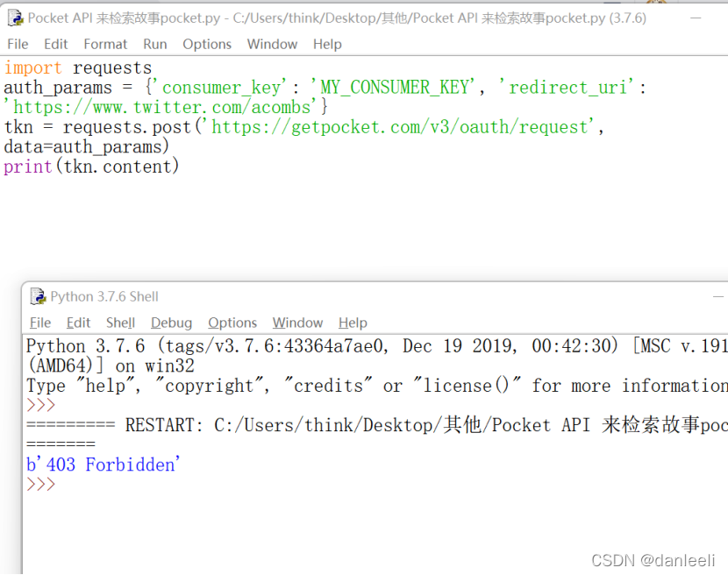Screen dimensions: 728x575
Task: Click the Python icon in the editor title bar
Action: coord(16,18)
